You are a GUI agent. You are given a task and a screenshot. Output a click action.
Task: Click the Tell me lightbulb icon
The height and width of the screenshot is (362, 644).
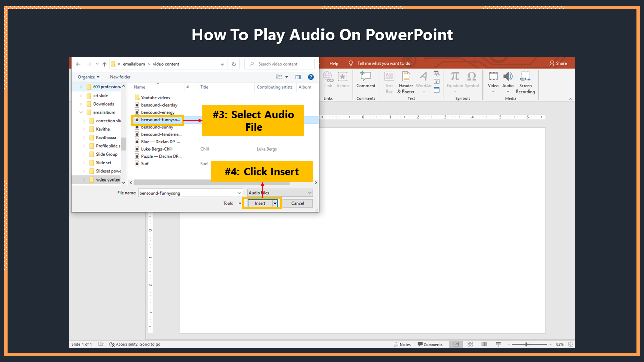[351, 63]
